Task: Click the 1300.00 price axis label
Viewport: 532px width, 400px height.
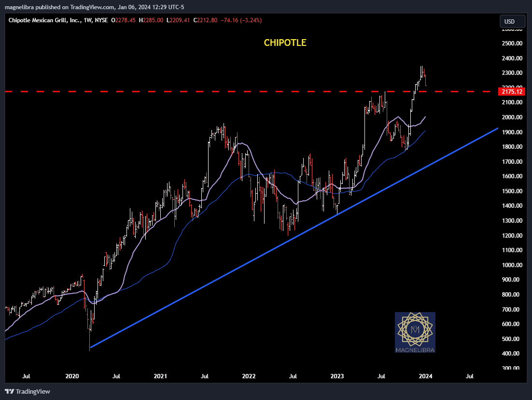Action: point(512,220)
